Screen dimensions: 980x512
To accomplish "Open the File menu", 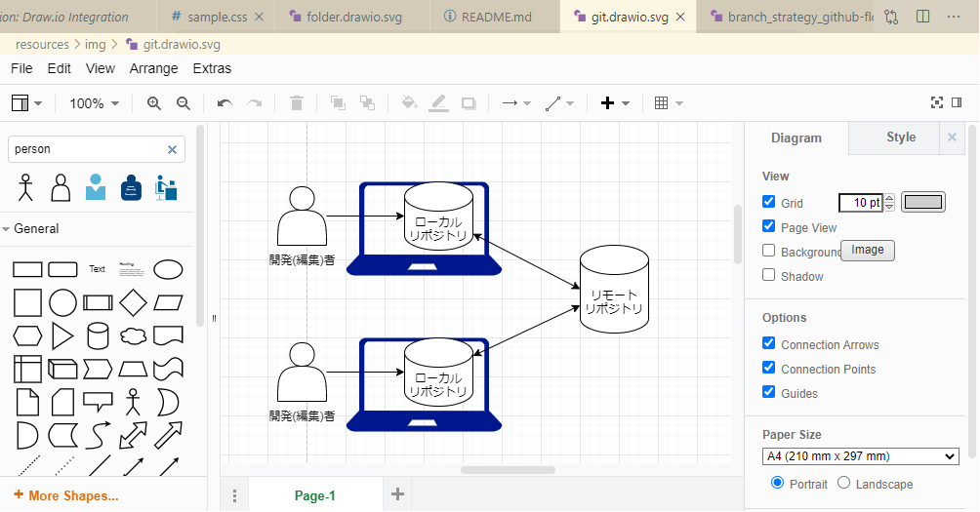I will (x=21, y=68).
